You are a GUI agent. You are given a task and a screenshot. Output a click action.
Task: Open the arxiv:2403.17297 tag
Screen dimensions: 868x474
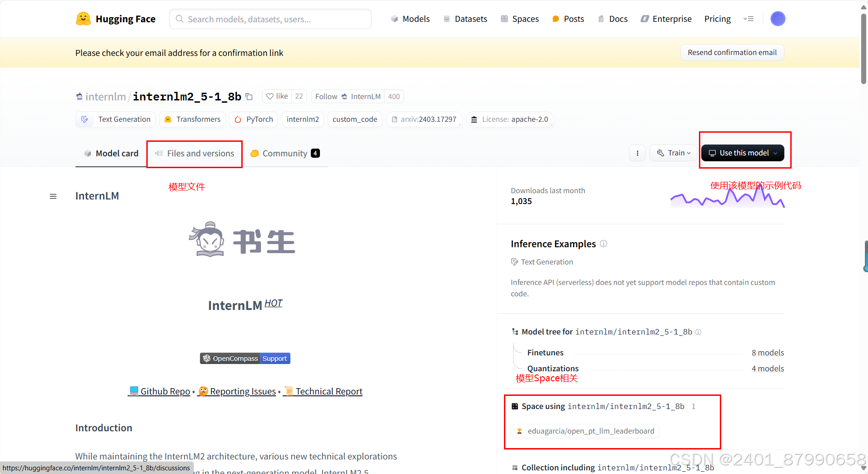tap(424, 119)
